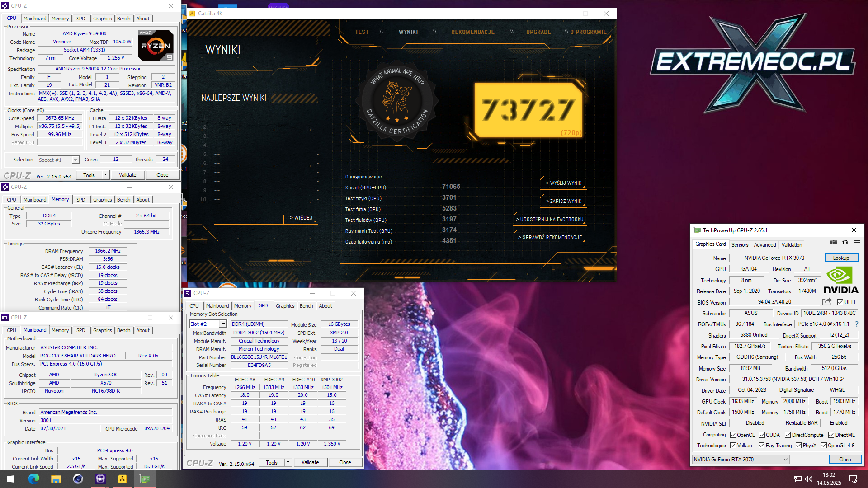This screenshot has height=488, width=868.
Task: Toggle the Ray Tracing checkbox
Action: coord(761,446)
